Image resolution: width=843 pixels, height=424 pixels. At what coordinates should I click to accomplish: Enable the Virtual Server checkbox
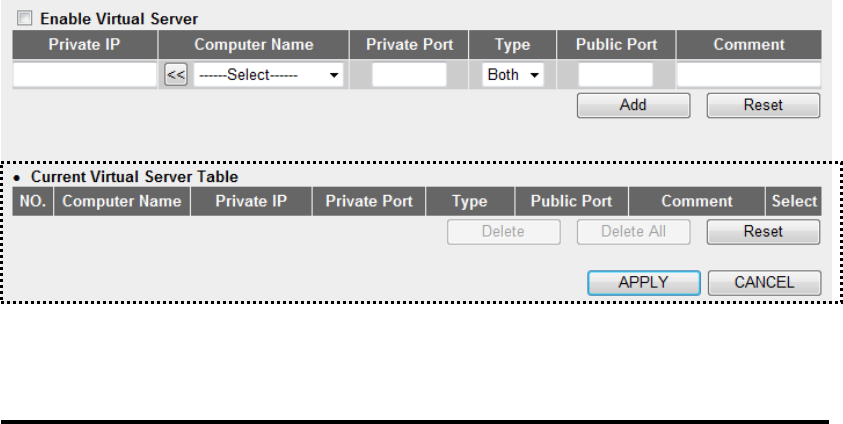(x=25, y=18)
